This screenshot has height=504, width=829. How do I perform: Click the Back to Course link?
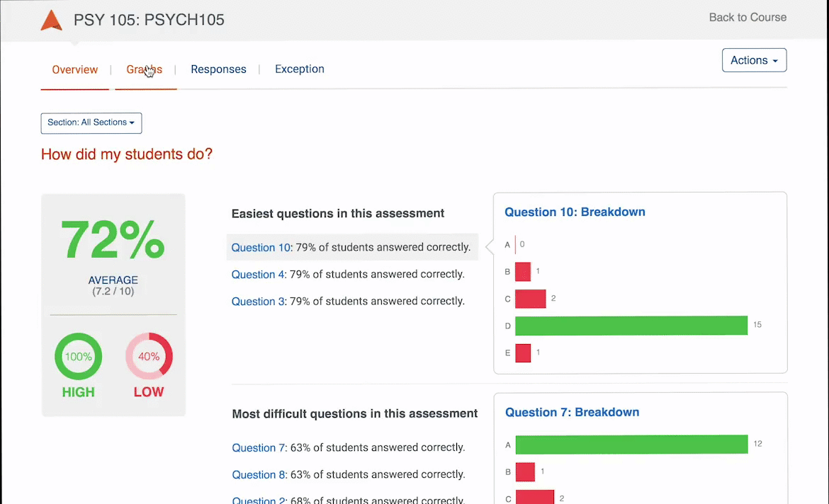(748, 17)
